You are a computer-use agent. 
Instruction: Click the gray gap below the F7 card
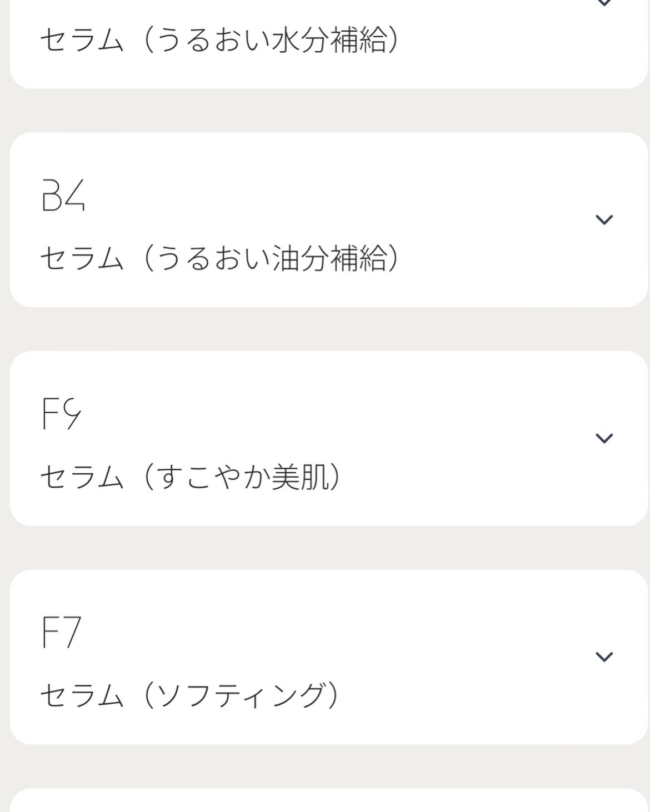329,766
